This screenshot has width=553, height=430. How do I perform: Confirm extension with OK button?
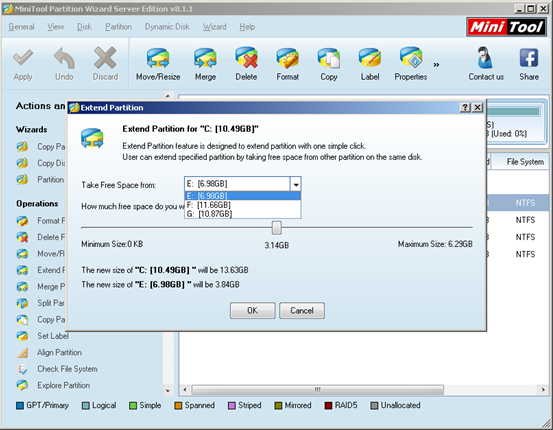click(253, 310)
